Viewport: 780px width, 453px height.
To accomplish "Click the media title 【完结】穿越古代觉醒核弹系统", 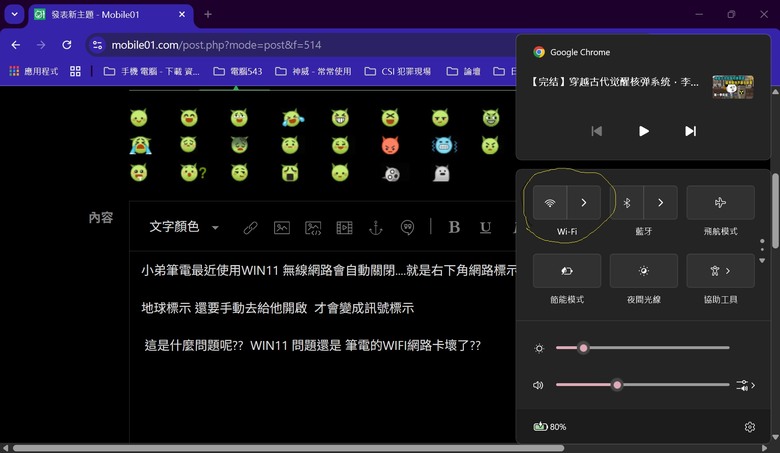I will [x=615, y=82].
